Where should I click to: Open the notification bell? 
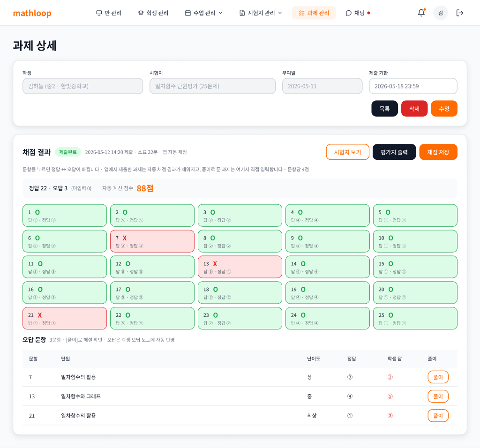click(421, 13)
